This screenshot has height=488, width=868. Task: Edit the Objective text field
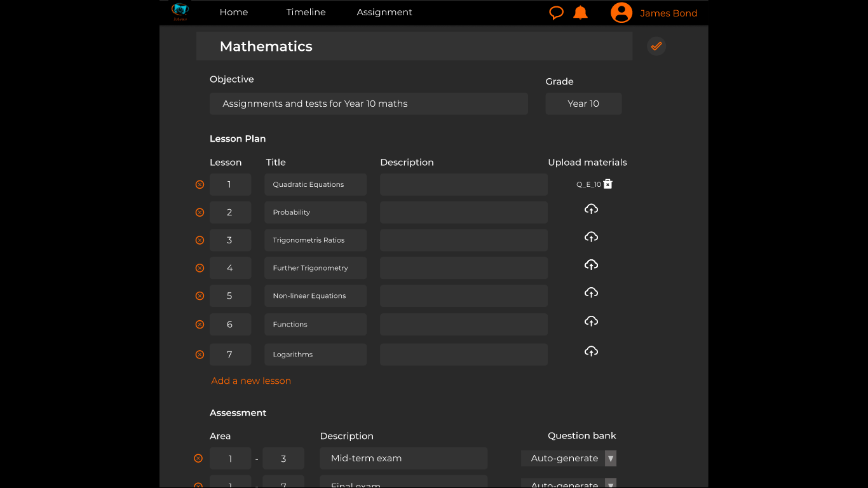(369, 104)
